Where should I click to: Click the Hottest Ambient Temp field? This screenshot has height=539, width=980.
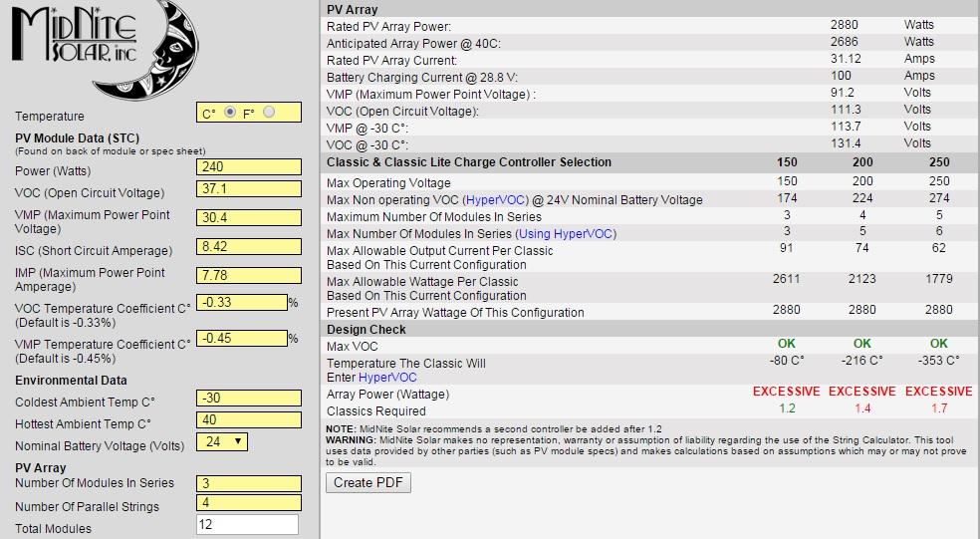tap(249, 419)
